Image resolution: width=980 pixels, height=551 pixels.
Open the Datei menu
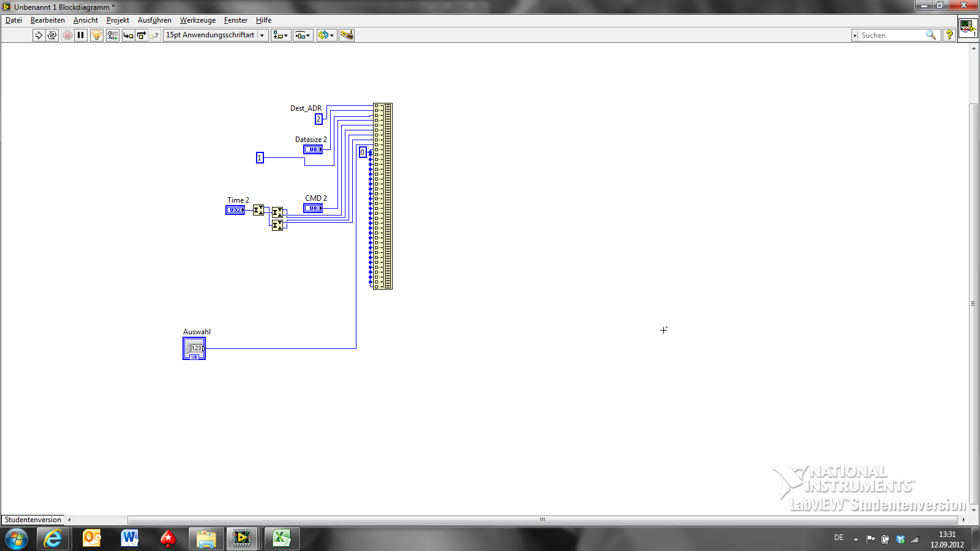[13, 20]
